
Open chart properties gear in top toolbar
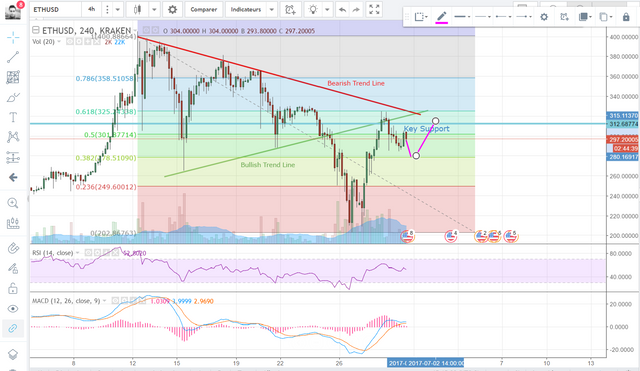pos(173,9)
